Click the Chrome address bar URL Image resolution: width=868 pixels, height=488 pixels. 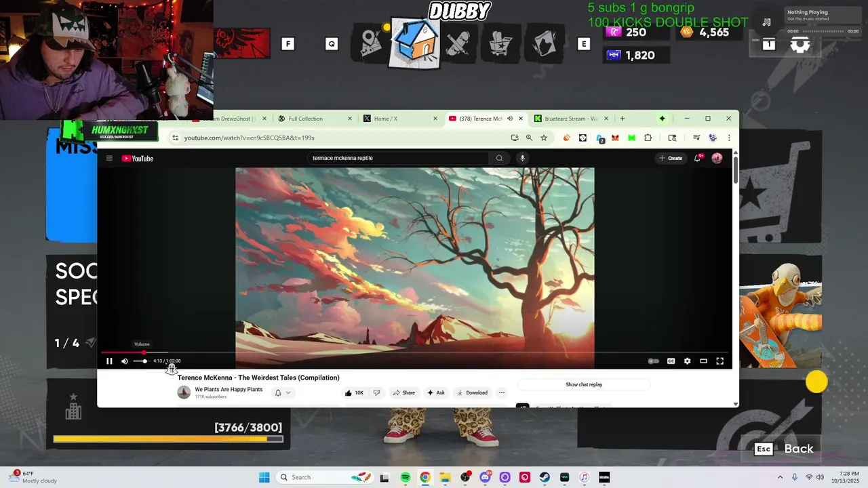pyautogui.click(x=250, y=138)
